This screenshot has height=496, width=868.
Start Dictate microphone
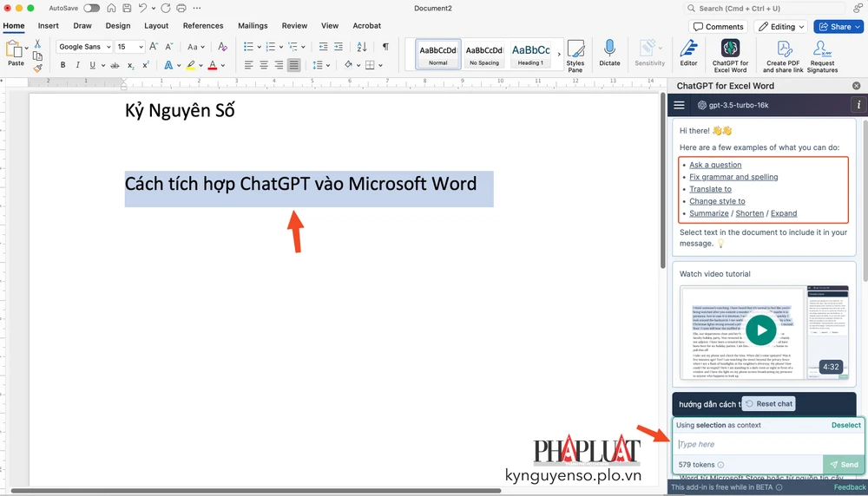609,53
